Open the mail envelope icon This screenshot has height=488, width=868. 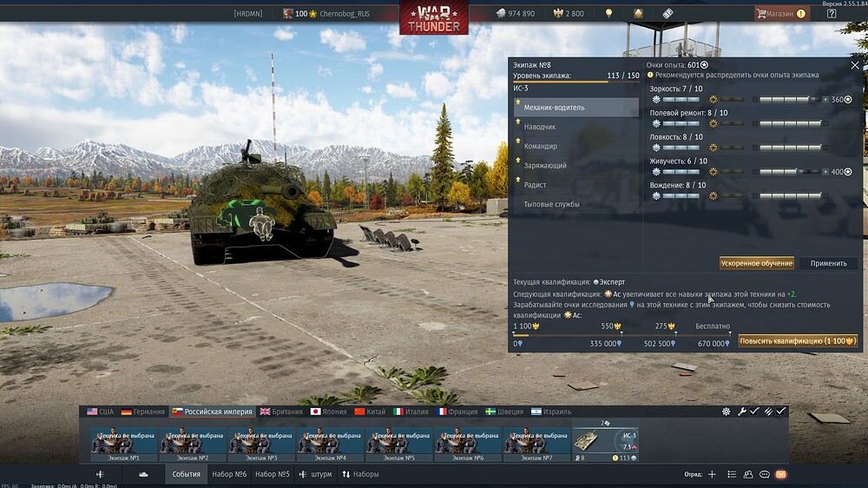(780, 474)
